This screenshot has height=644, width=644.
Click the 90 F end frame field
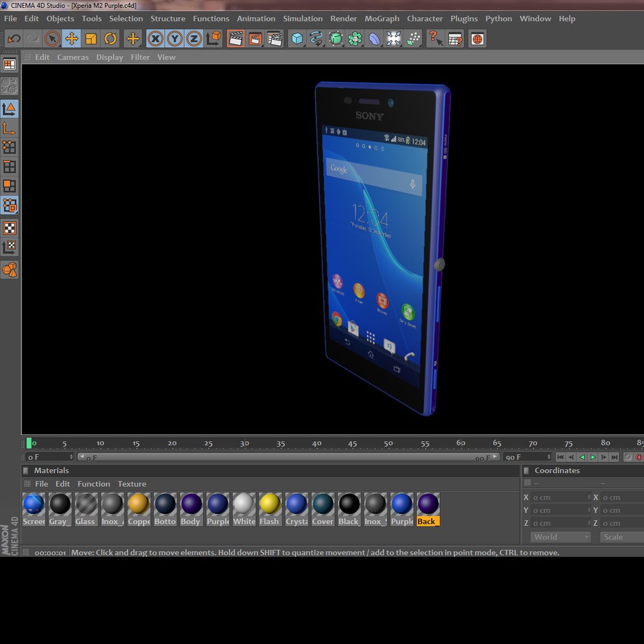click(x=527, y=457)
